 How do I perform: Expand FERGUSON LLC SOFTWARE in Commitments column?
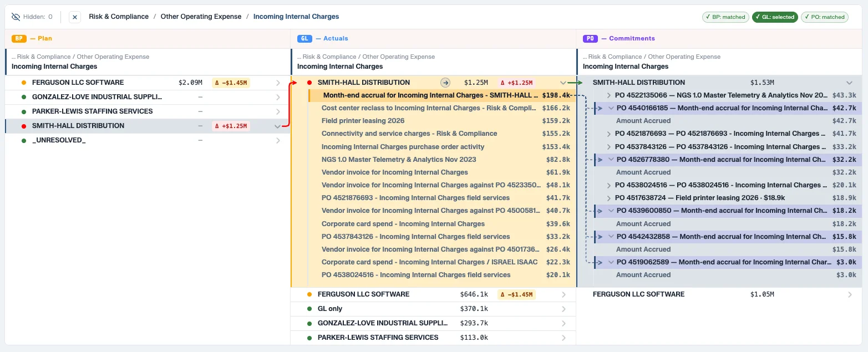coord(849,294)
